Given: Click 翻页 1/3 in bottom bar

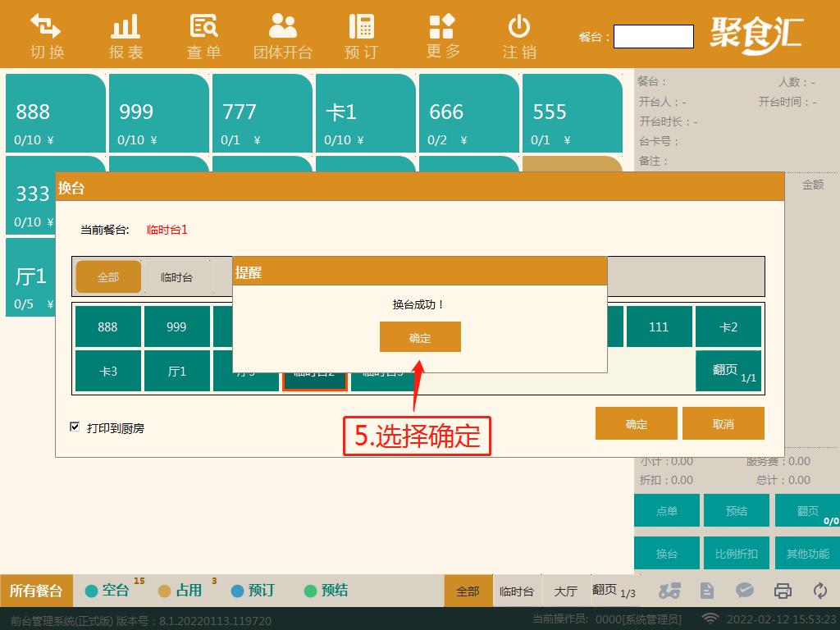Looking at the screenshot, I should coord(614,591).
